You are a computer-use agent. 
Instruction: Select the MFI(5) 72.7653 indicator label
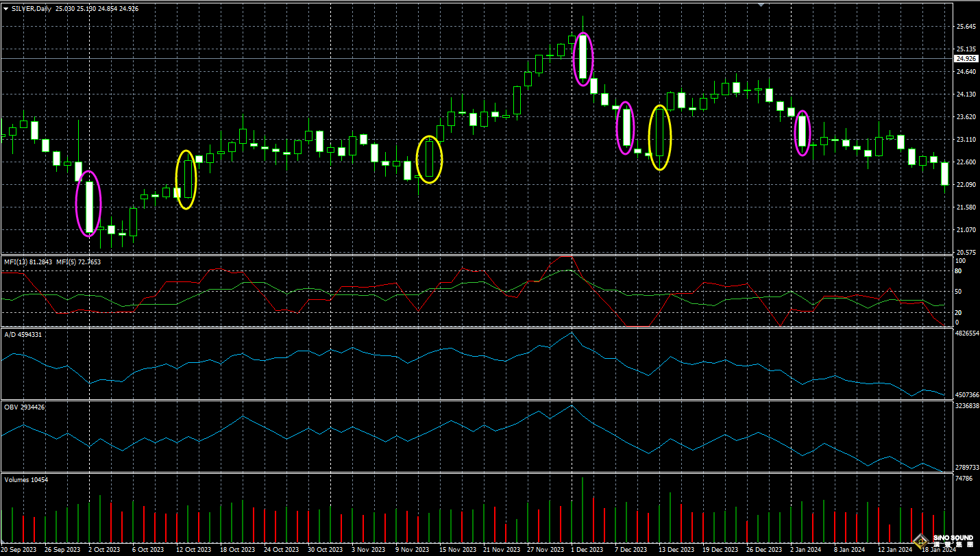(78, 262)
